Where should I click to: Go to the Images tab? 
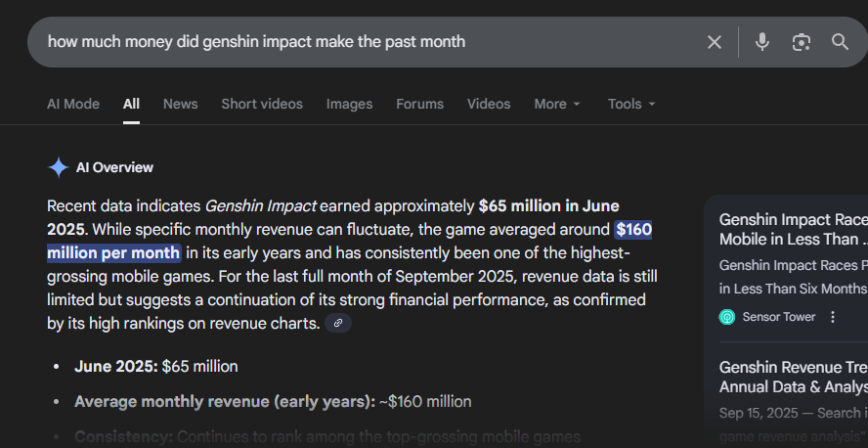point(349,104)
